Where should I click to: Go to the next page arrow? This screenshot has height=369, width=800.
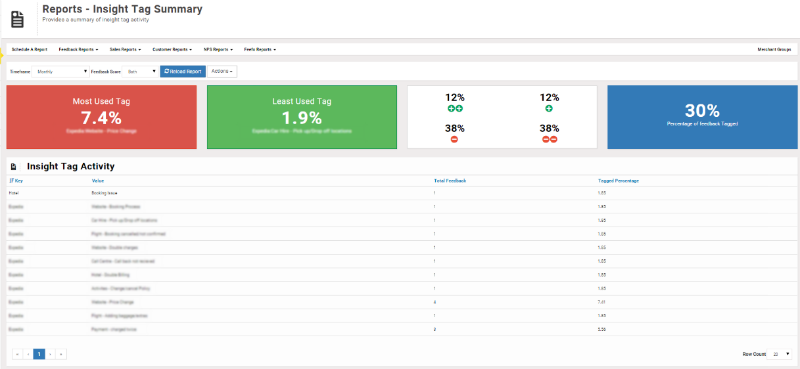coord(51,354)
